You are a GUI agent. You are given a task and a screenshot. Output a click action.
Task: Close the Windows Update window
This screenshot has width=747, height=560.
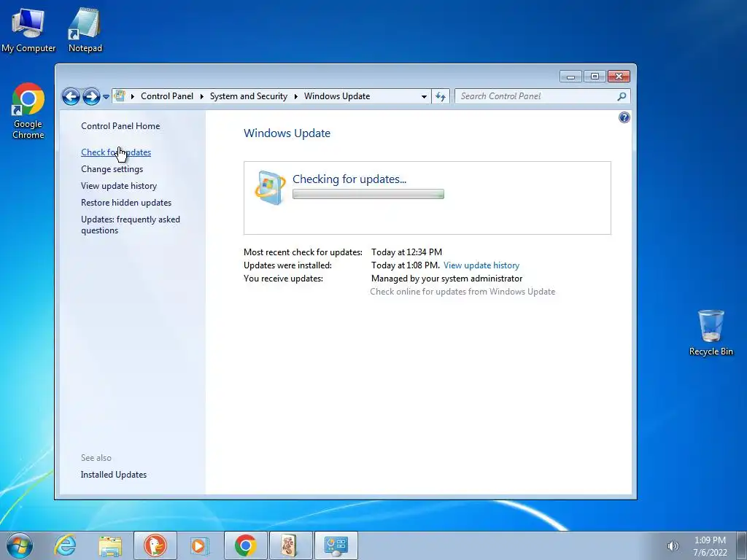[x=619, y=76]
